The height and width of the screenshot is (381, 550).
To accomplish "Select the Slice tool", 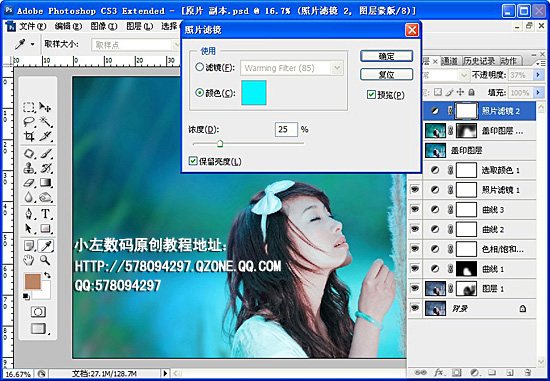I will click(x=46, y=136).
